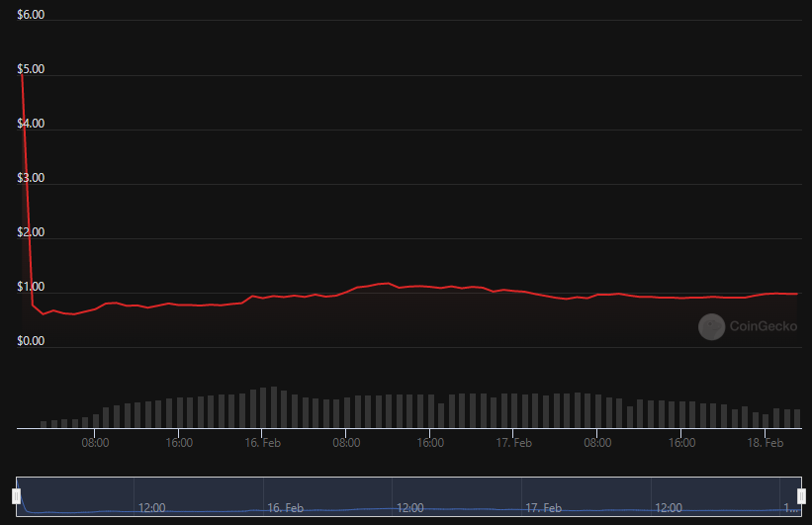
Task: Click the 16. Feb label in range navigator
Action: click(286, 508)
